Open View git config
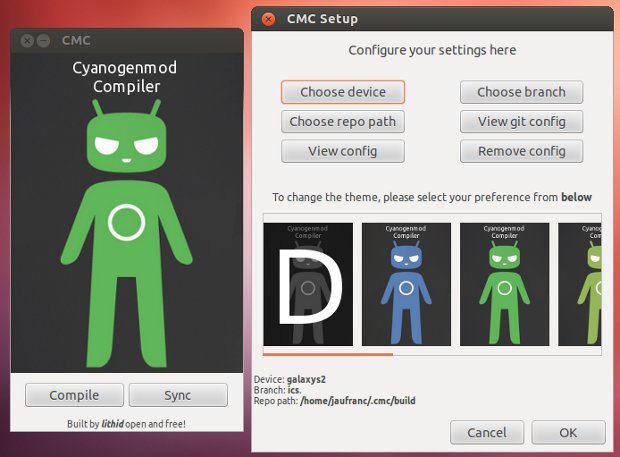Image resolution: width=620 pixels, height=457 pixels. tap(521, 122)
